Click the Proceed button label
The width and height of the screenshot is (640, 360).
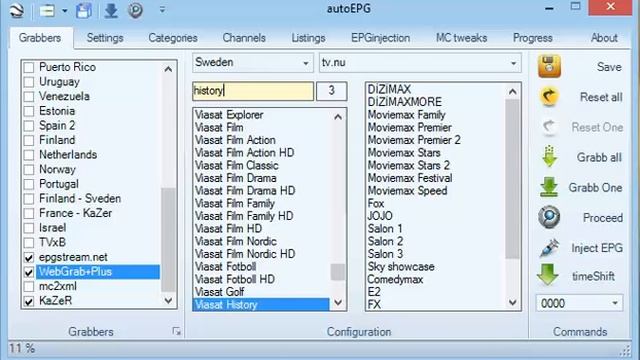602,218
